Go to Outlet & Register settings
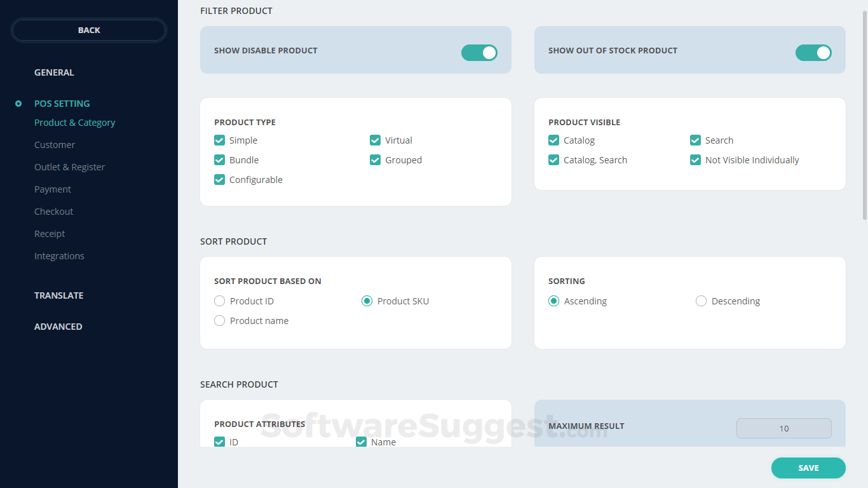This screenshot has height=488, width=868. click(x=69, y=167)
